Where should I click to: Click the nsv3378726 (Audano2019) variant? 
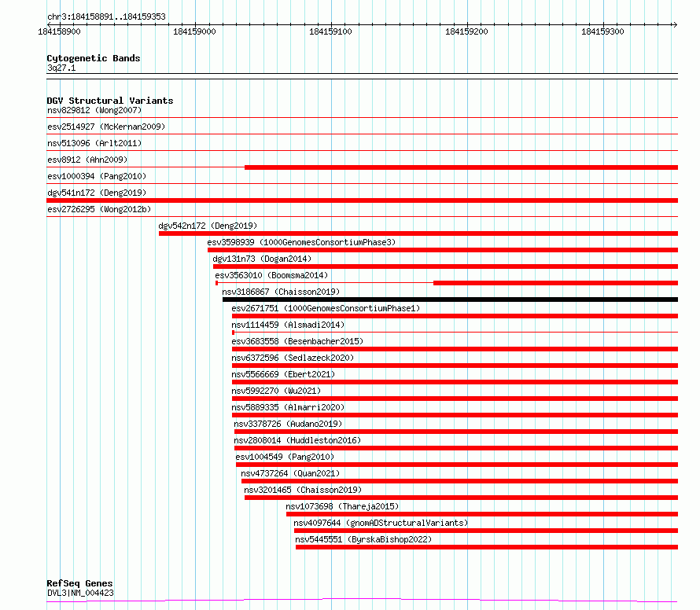[288, 424]
